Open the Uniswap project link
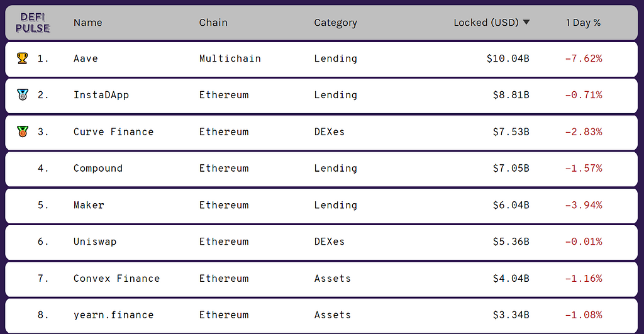 94,242
